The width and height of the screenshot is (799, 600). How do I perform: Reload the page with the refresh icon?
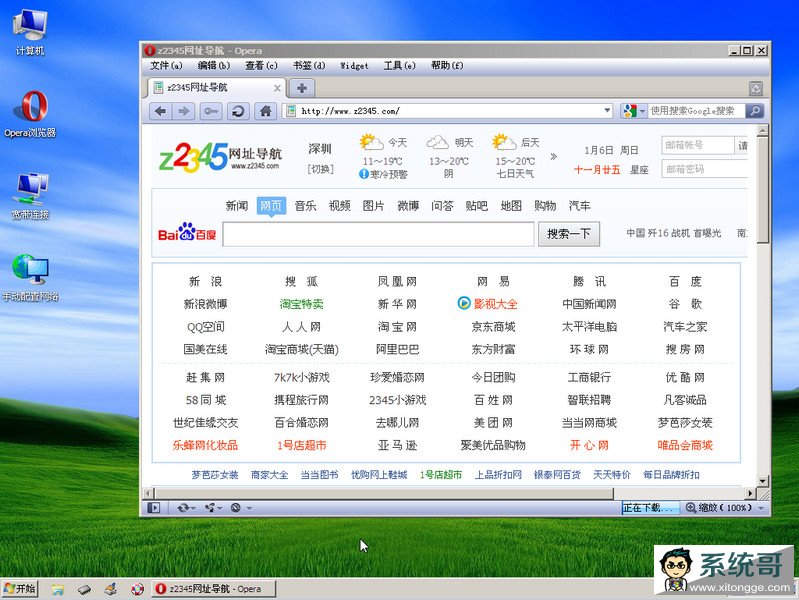coord(238,111)
